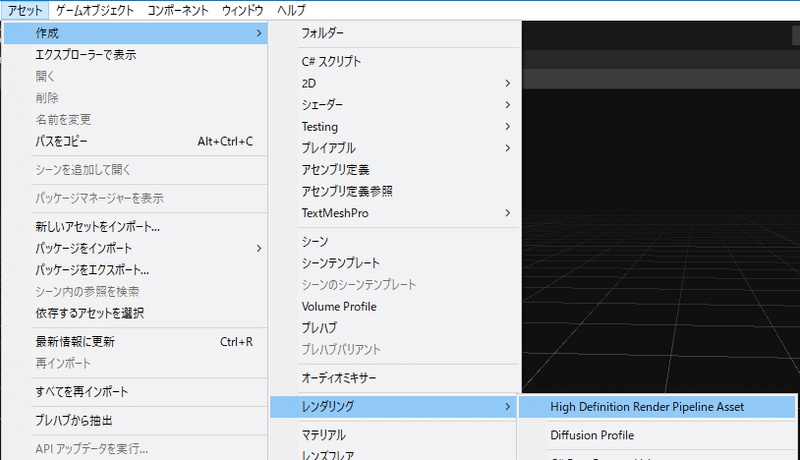Open the コンポーネント menu

(x=178, y=10)
